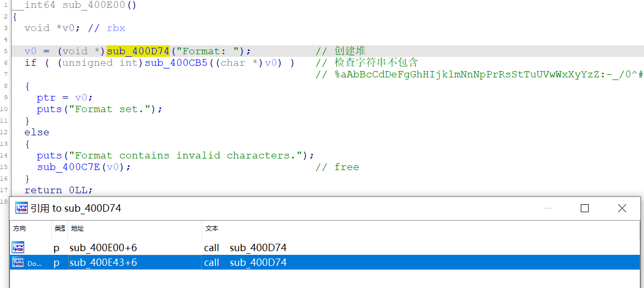Click the "Format: " string argument
Screen dimensions: 644x288
coord(210,51)
